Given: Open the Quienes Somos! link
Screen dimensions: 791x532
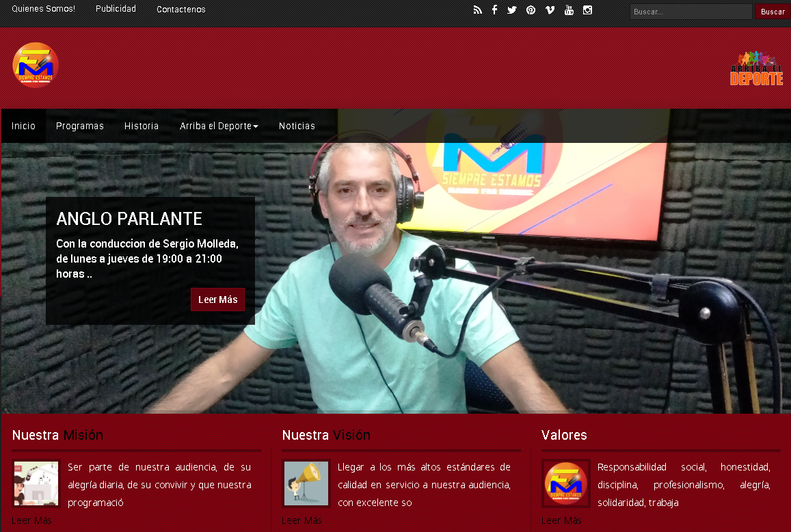Looking at the screenshot, I should click(43, 10).
